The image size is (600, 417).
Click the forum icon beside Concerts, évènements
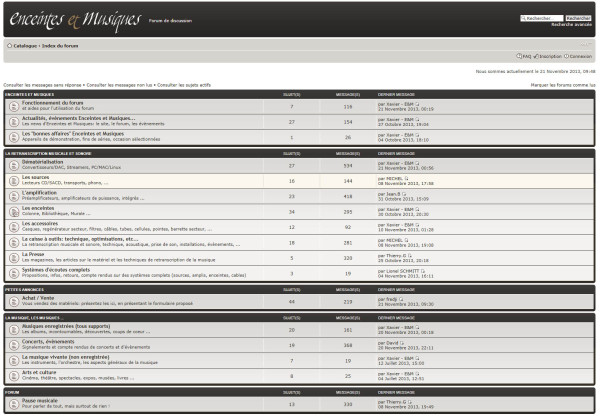(13, 345)
